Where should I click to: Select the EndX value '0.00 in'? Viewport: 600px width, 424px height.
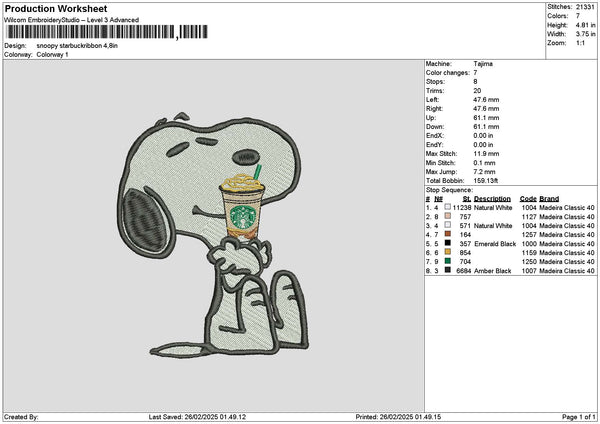(x=483, y=136)
